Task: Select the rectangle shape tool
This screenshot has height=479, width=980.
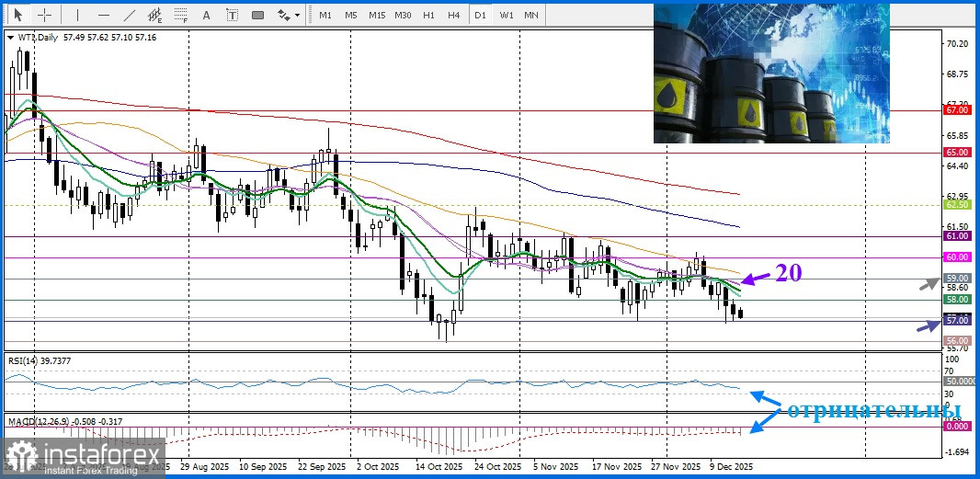Action: tap(257, 15)
